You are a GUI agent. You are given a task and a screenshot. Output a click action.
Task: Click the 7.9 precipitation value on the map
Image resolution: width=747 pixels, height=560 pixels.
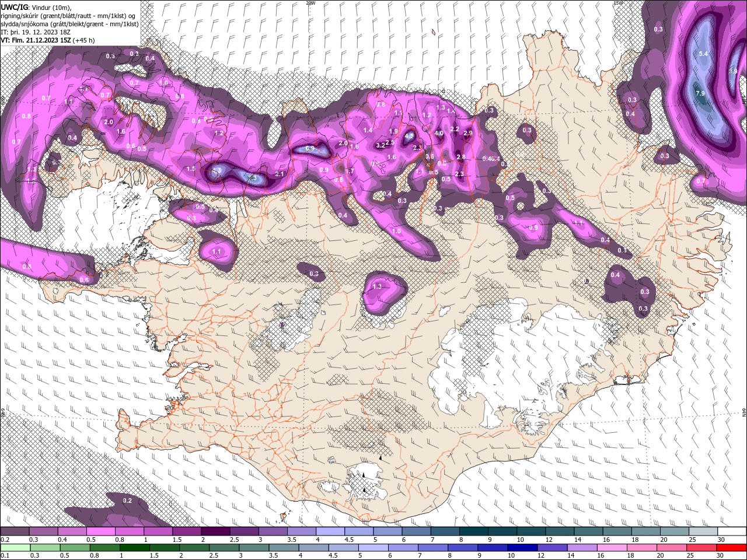[701, 93]
